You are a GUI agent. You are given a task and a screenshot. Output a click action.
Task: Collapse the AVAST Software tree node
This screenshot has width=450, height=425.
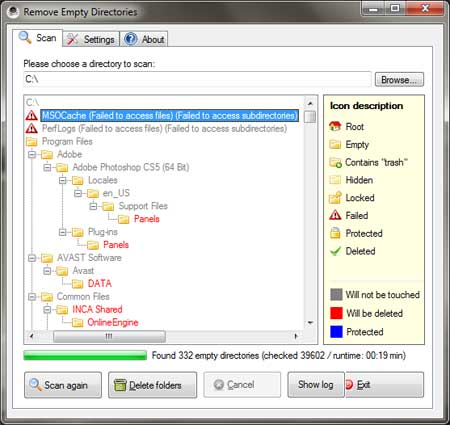tap(32, 258)
